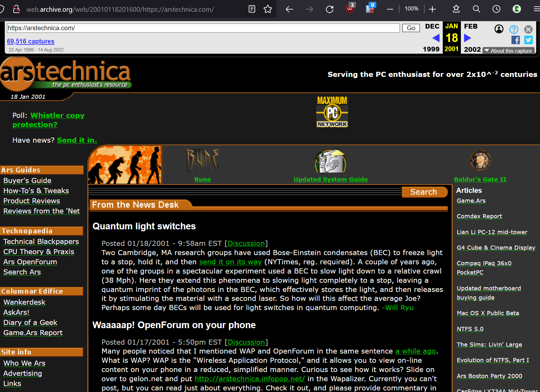
Task: Go back with the left arrow
Action: pos(289,9)
